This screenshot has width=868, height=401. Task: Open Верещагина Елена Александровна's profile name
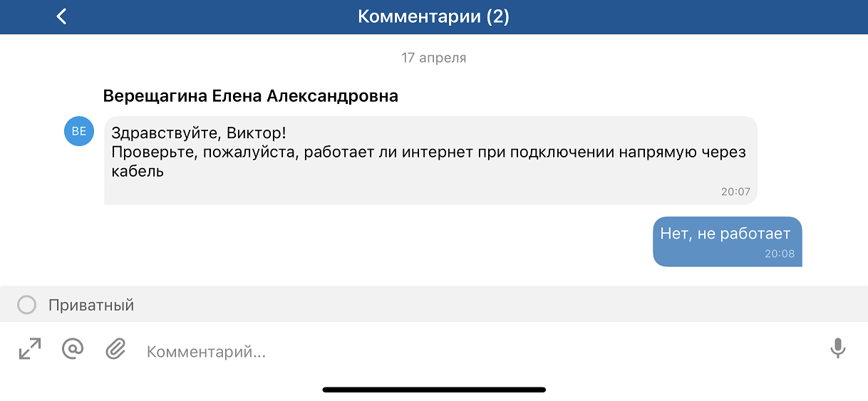coord(250,96)
